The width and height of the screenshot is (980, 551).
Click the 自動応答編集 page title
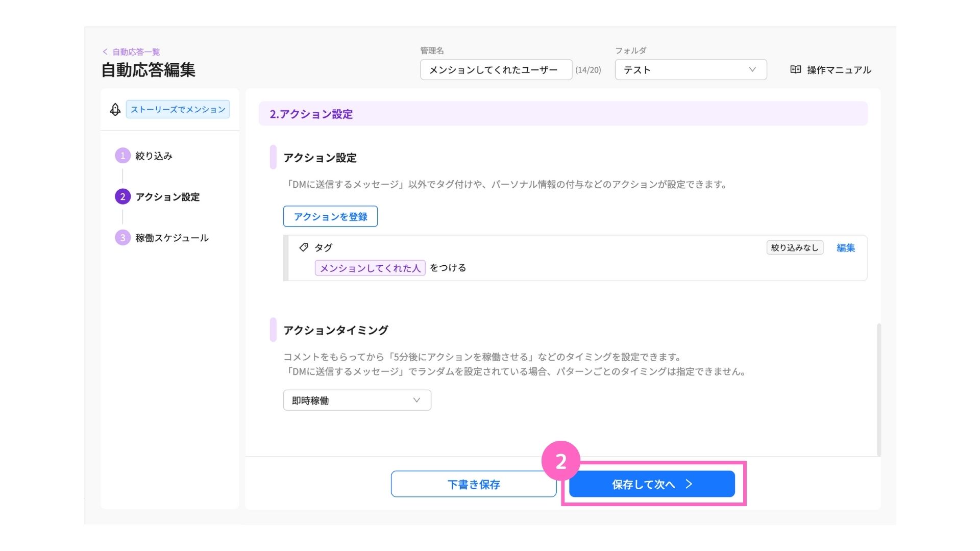tap(149, 70)
